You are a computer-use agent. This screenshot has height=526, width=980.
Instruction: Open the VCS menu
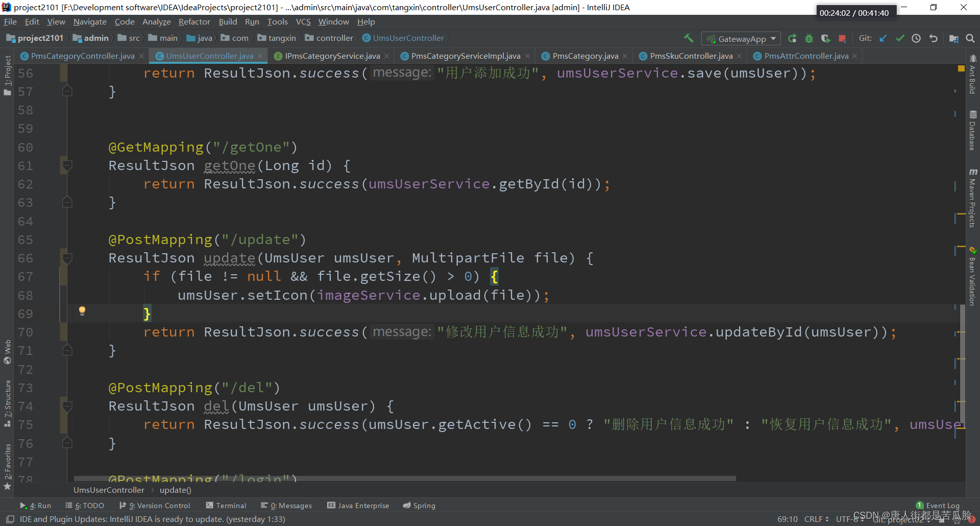pos(303,22)
